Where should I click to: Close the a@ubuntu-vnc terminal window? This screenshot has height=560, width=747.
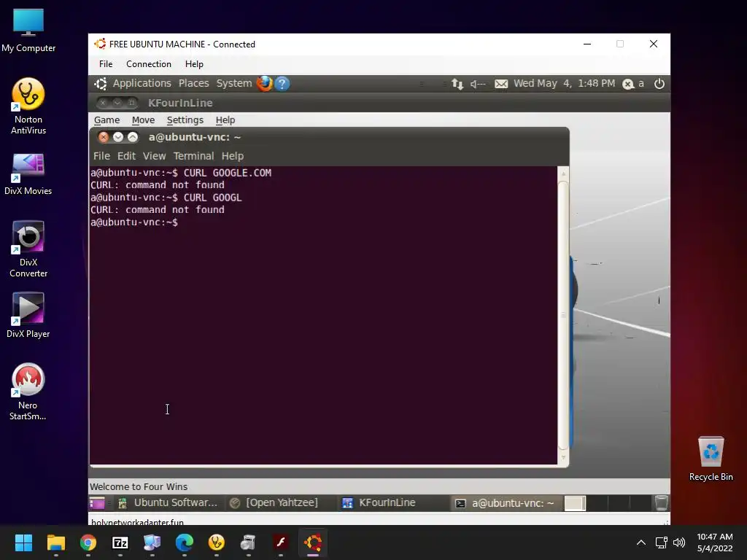click(x=104, y=137)
